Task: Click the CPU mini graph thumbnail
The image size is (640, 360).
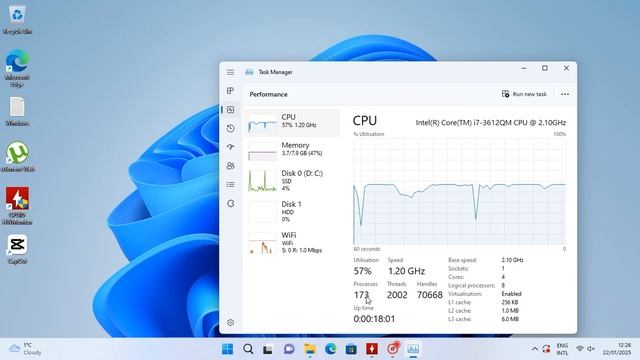Action: 262,123
